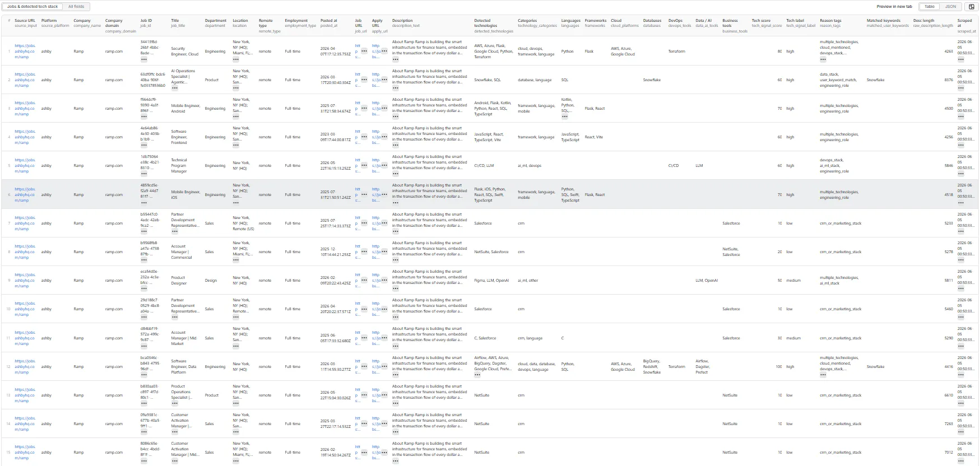
Task: Expand Scraped at cell in row 1
Action: 961,59
